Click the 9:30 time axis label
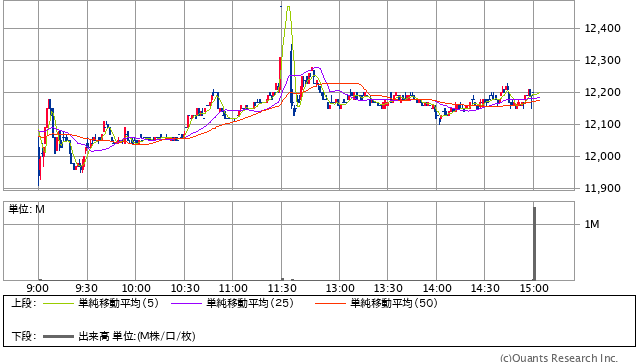 coord(86,288)
